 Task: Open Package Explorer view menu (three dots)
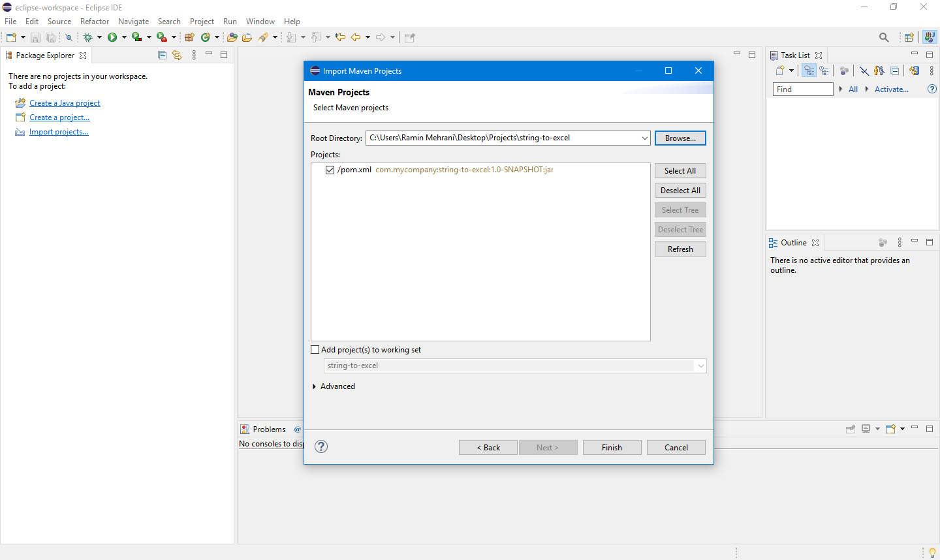(194, 55)
